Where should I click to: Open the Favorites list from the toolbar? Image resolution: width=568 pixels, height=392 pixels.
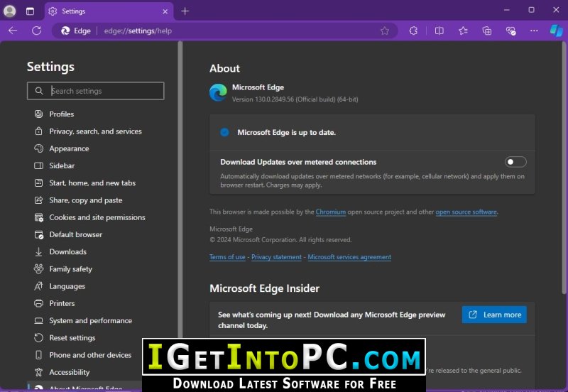tap(463, 31)
